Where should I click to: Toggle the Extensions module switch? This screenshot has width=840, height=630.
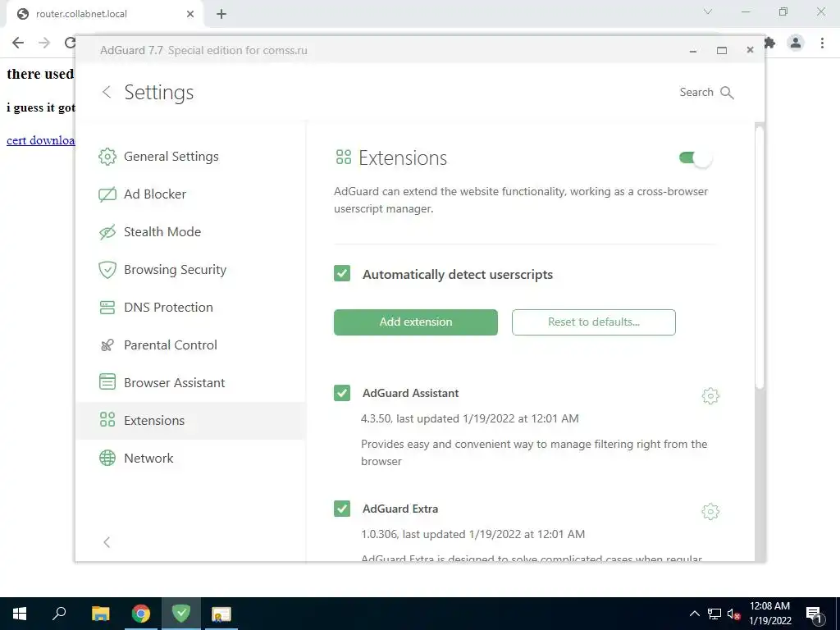point(695,158)
